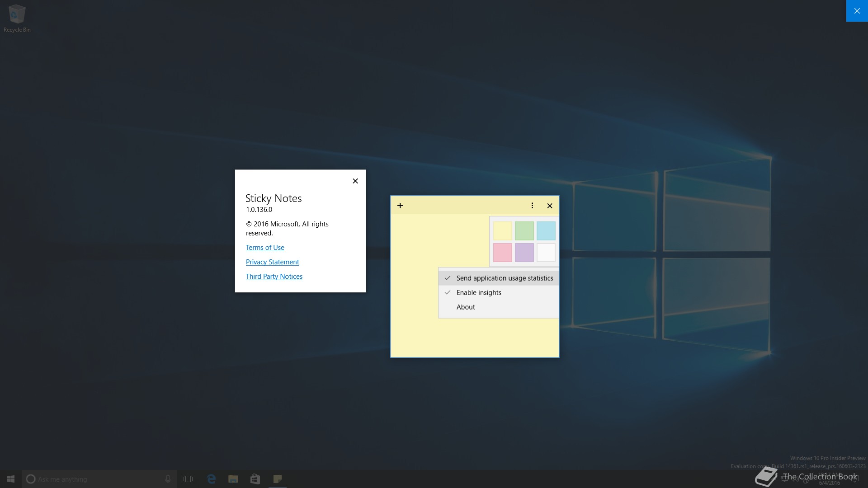This screenshot has height=488, width=868.
Task: Toggle Send application usage statistics
Action: tap(499, 278)
